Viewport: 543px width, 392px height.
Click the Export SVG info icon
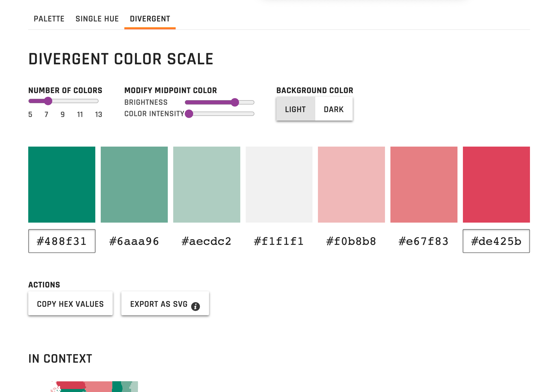pyautogui.click(x=195, y=305)
